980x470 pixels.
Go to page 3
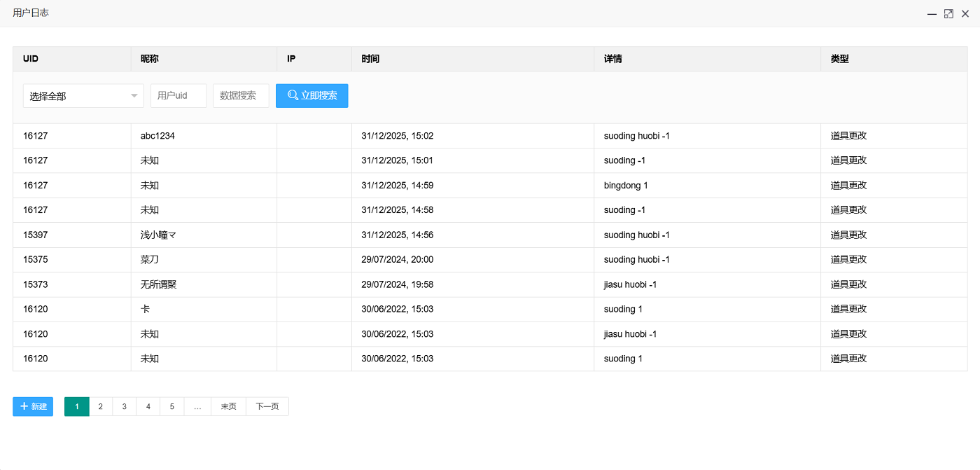coord(125,406)
